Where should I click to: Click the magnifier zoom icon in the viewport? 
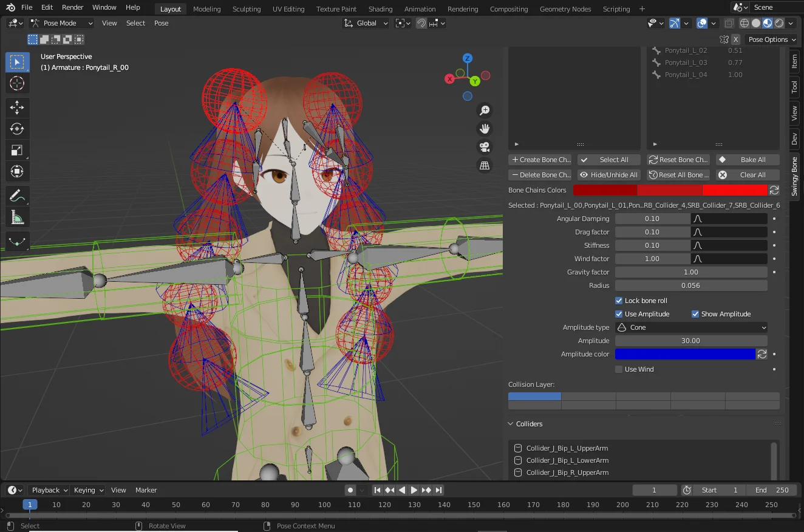[x=484, y=110]
